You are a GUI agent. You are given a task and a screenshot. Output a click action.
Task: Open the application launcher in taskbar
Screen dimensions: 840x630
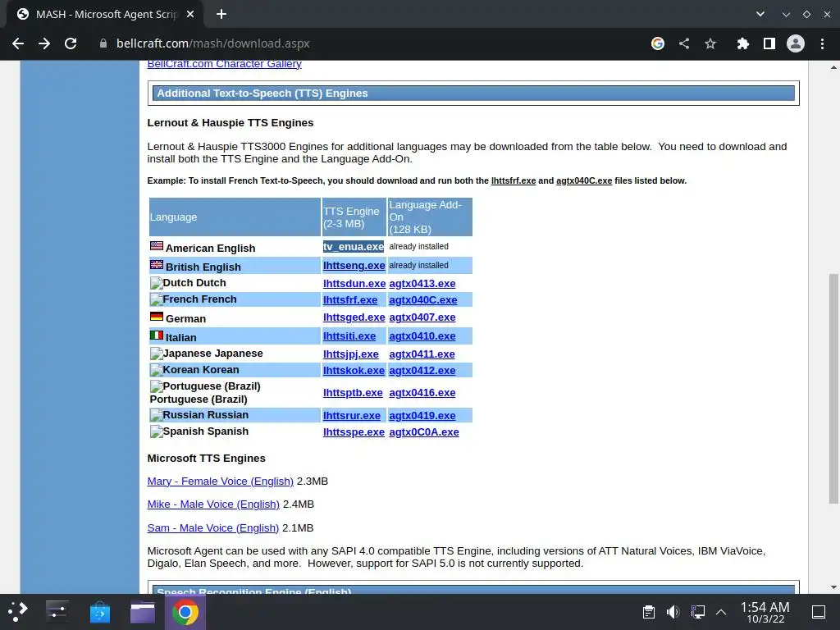[x=17, y=612]
